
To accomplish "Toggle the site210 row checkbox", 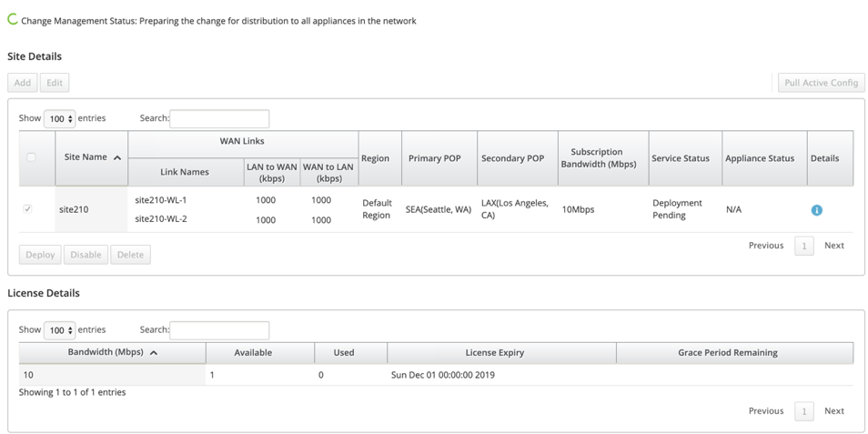I will point(27,209).
